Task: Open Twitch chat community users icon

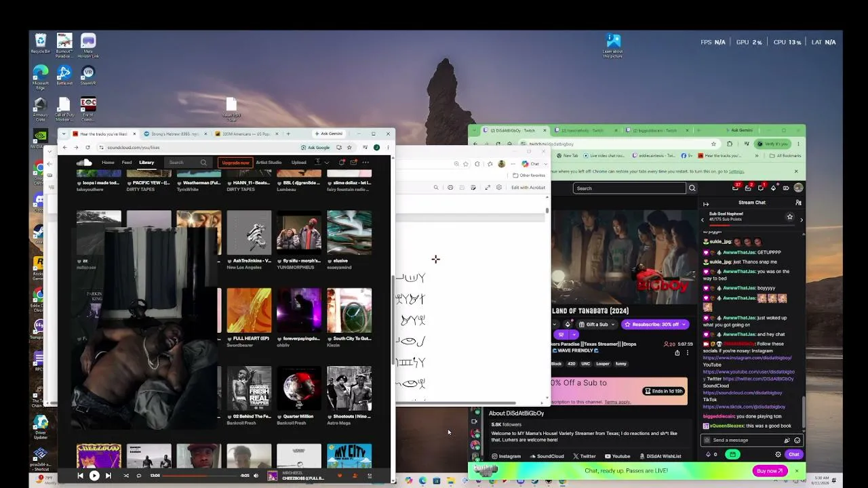Action: [798, 203]
